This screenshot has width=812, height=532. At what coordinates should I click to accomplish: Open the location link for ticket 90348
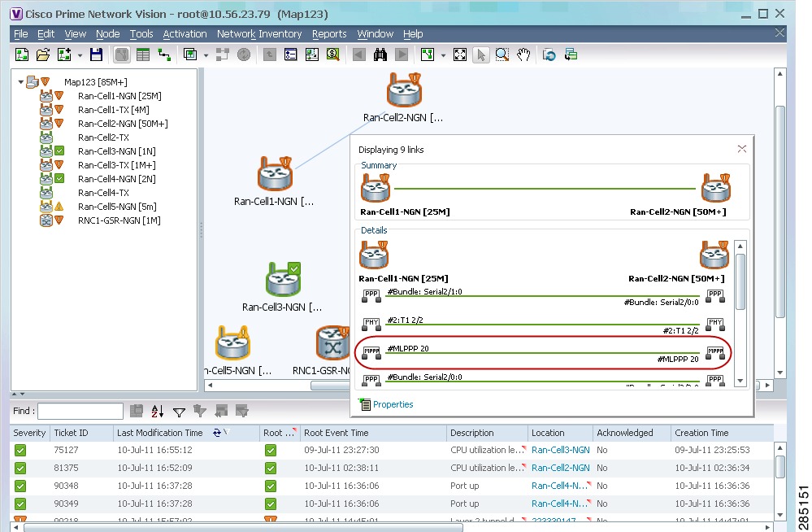click(x=559, y=486)
